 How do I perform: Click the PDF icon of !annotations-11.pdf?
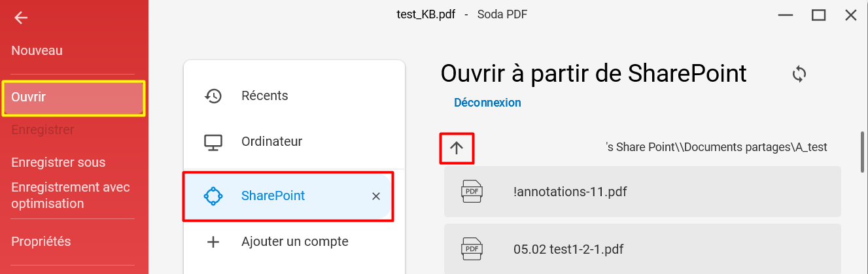(x=472, y=192)
